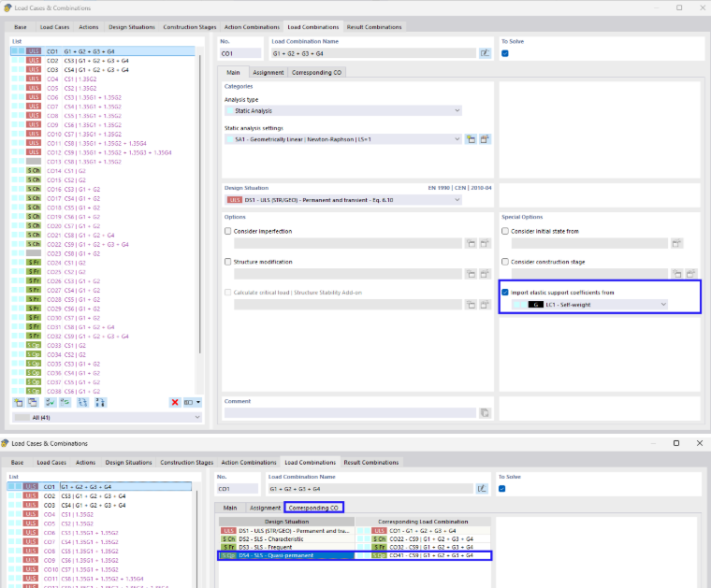
Task: Enable the Structure modification checkbox
Action: pyautogui.click(x=227, y=262)
